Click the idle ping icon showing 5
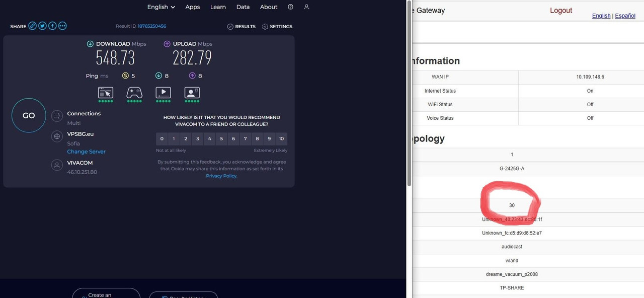 (126, 76)
